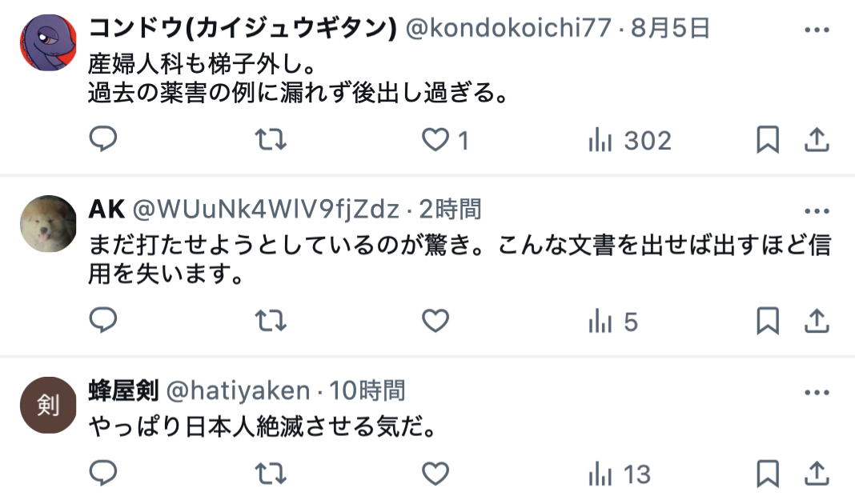Bookmark the kondokoichi77 tweet
This screenshot has width=855, height=504.
click(768, 140)
